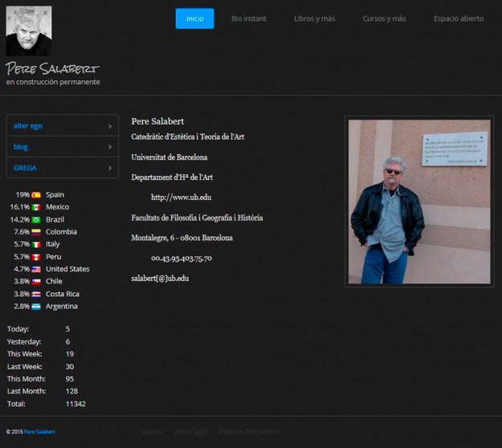Click the Spain flag icon

point(36,195)
